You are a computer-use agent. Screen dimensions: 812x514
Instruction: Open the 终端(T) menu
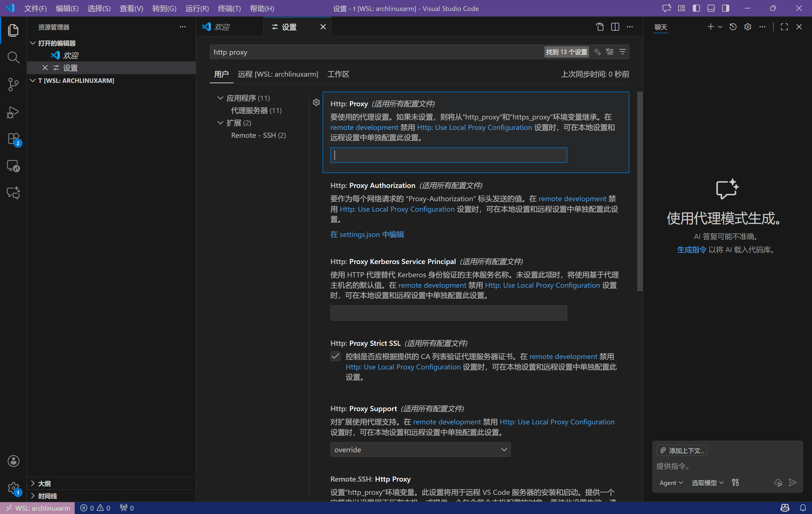coord(229,8)
